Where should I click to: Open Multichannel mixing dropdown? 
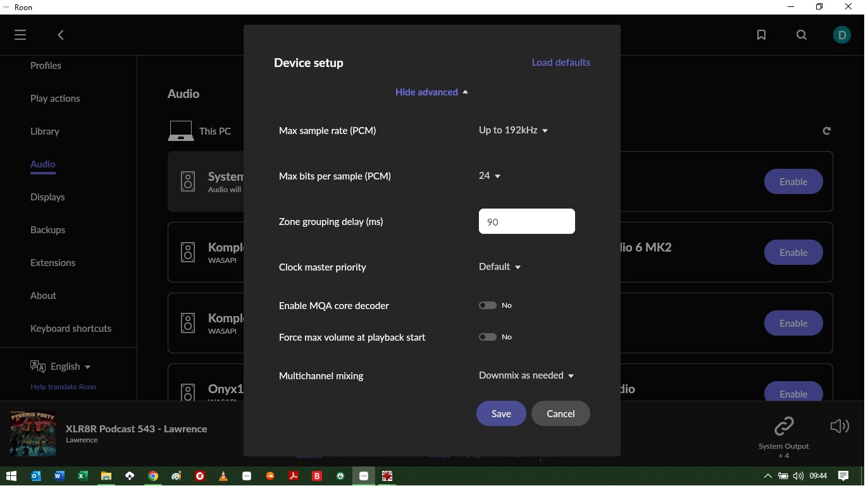click(x=526, y=375)
